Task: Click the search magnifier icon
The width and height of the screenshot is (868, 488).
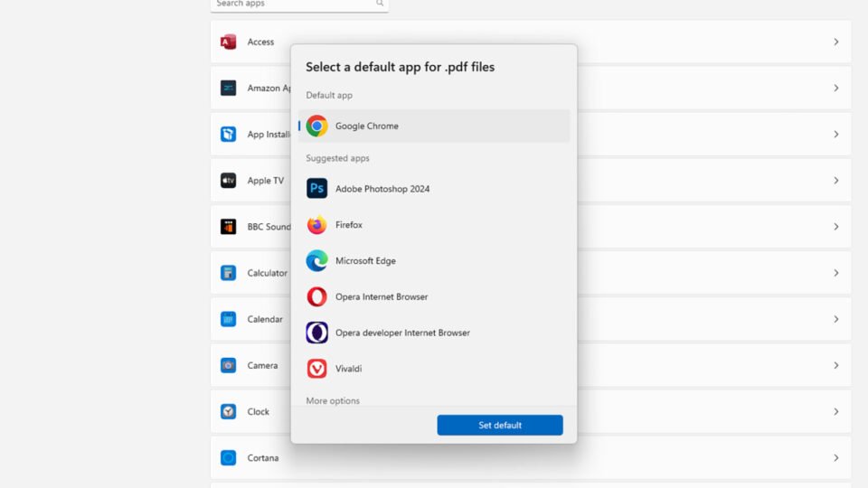Action: point(380,4)
